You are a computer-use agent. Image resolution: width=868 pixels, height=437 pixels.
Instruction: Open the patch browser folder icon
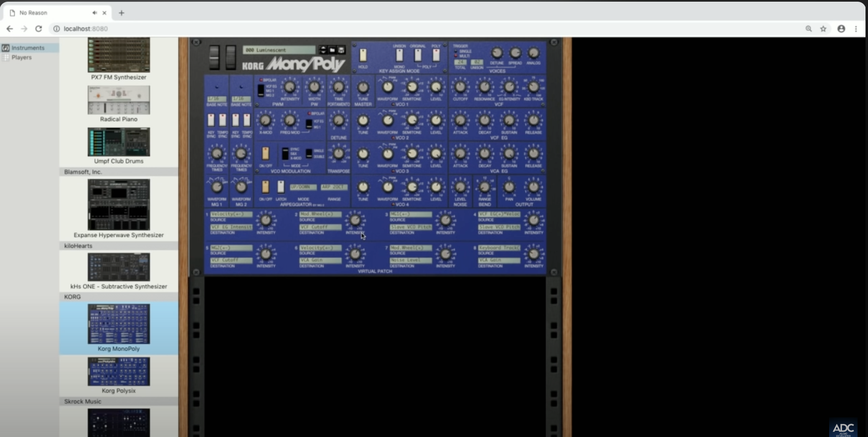point(332,50)
